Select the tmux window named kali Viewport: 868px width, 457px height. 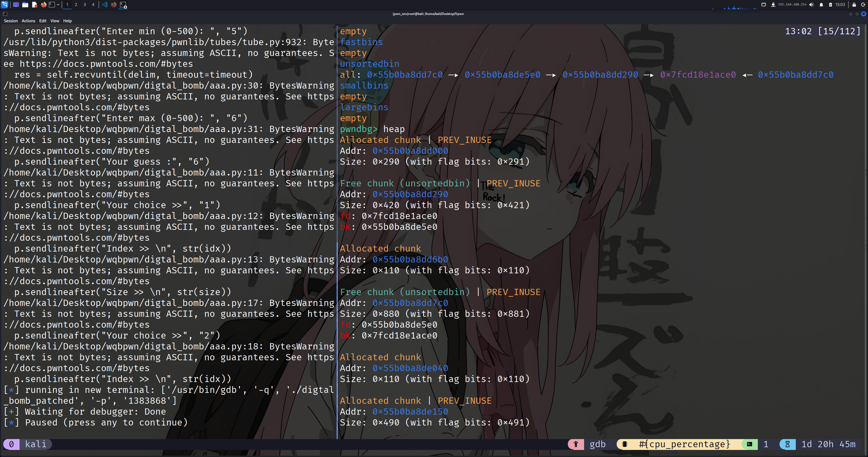36,444
